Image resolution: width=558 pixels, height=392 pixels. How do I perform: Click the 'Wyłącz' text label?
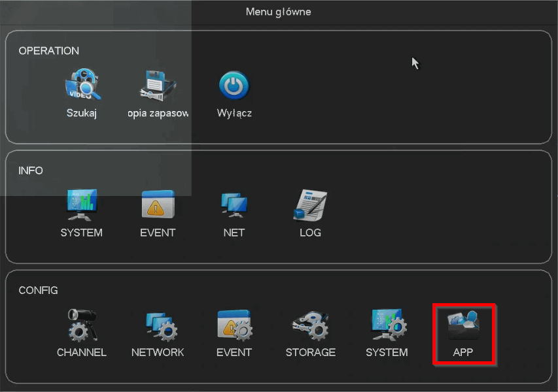coord(234,113)
